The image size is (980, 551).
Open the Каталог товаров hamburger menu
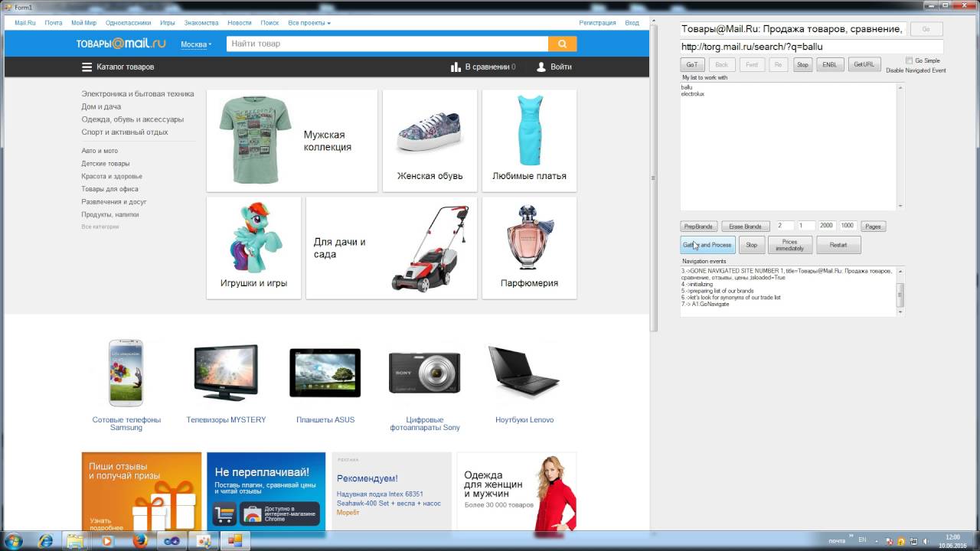coord(87,67)
